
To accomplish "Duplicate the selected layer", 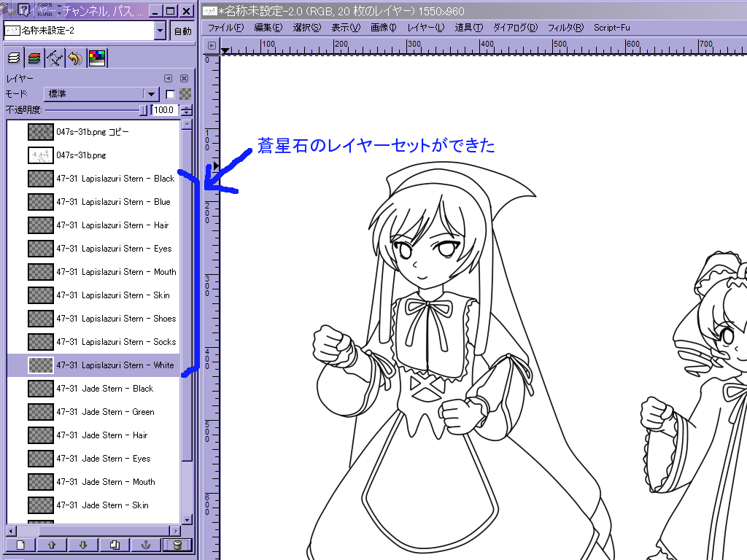I will [x=115, y=545].
